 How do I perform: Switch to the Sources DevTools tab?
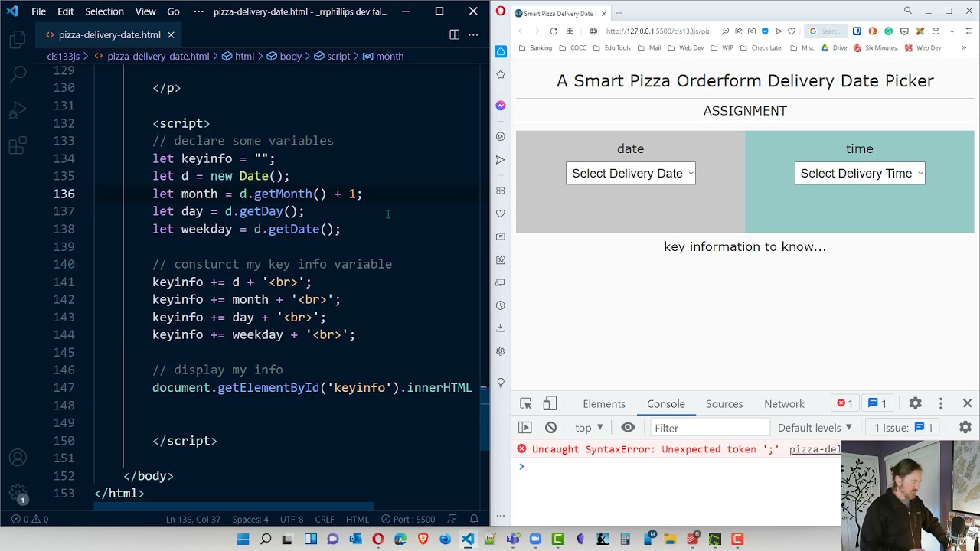tap(724, 403)
